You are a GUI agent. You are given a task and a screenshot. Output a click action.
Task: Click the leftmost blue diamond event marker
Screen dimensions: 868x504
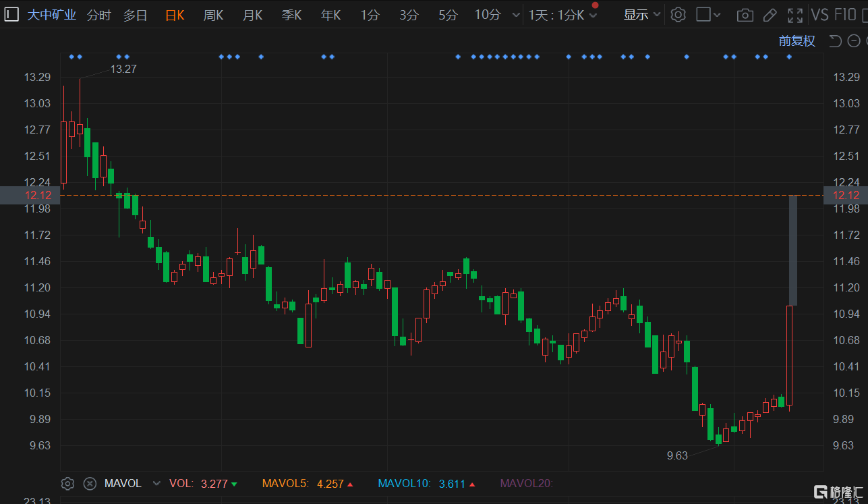[71, 57]
